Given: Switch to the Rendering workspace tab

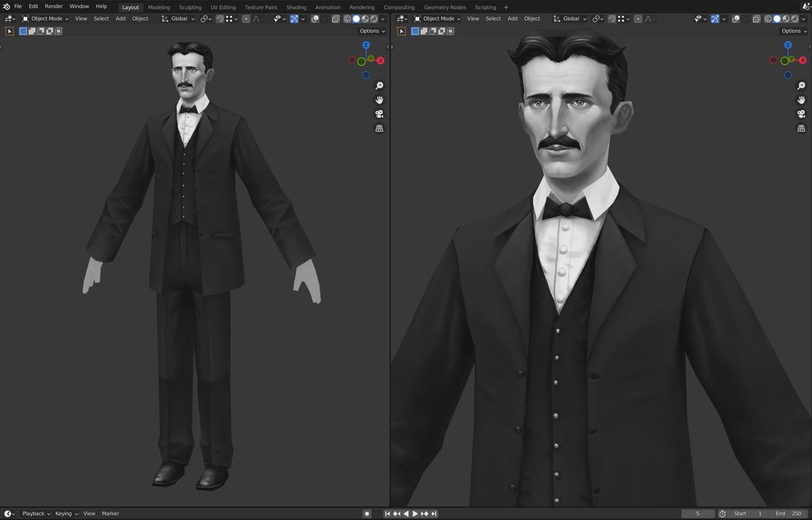Looking at the screenshot, I should [x=362, y=7].
